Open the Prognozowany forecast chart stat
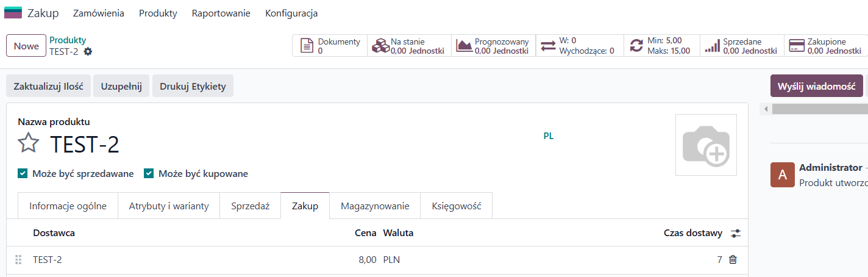The image size is (868, 277). click(x=493, y=46)
